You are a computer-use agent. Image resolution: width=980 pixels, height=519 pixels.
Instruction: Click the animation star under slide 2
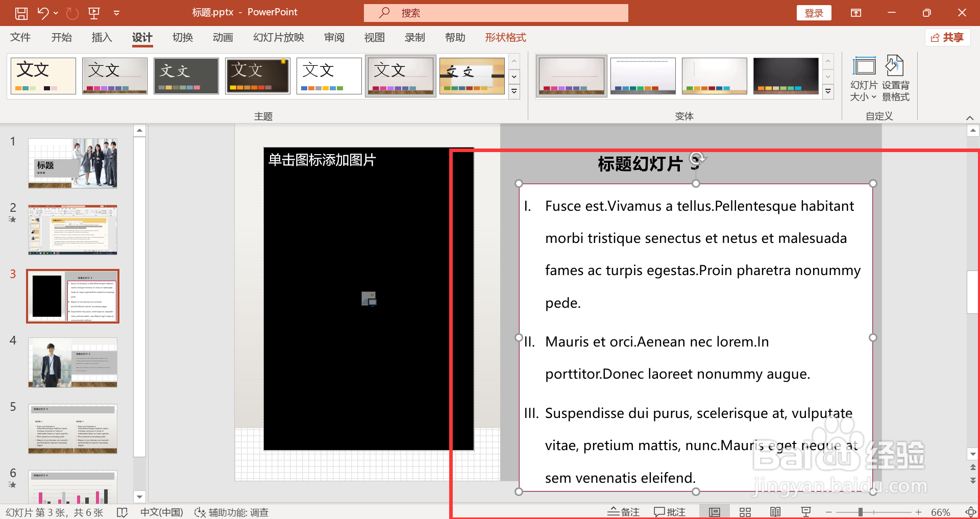13,219
